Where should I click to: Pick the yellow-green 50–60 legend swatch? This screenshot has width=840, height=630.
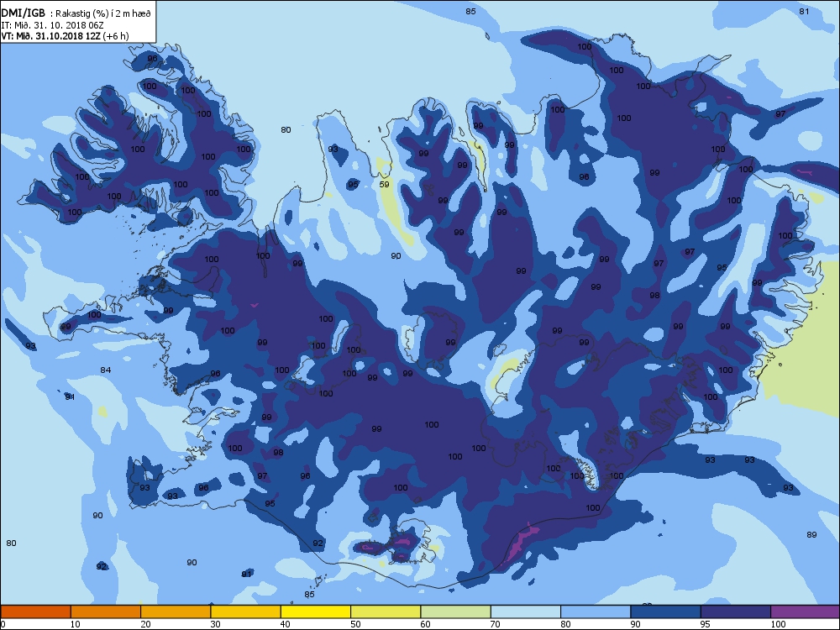386,612
